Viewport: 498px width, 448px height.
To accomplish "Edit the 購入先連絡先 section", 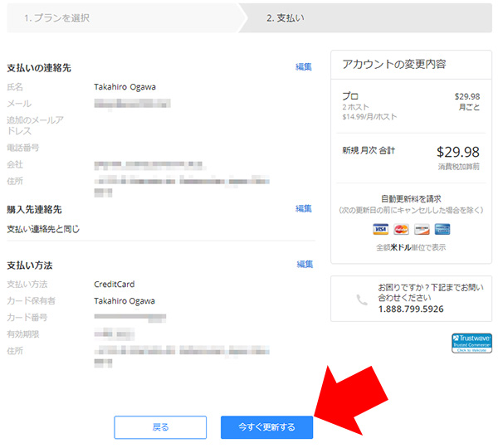I will pyautogui.click(x=304, y=209).
